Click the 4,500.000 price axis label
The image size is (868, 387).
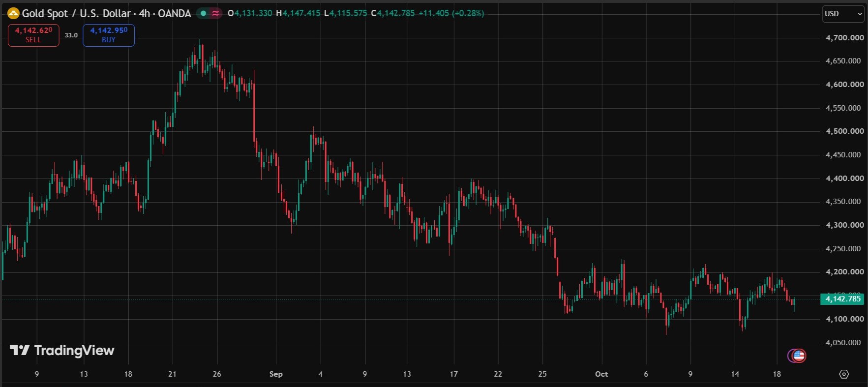844,131
